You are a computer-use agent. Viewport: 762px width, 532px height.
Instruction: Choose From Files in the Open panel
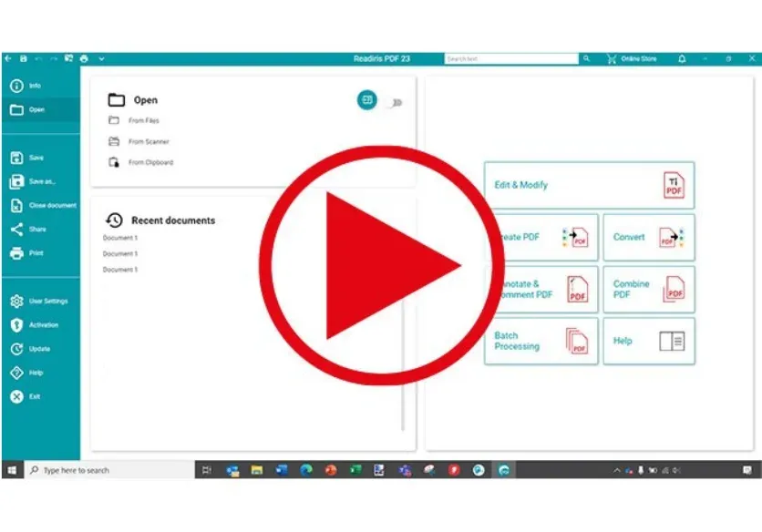[x=134, y=120]
